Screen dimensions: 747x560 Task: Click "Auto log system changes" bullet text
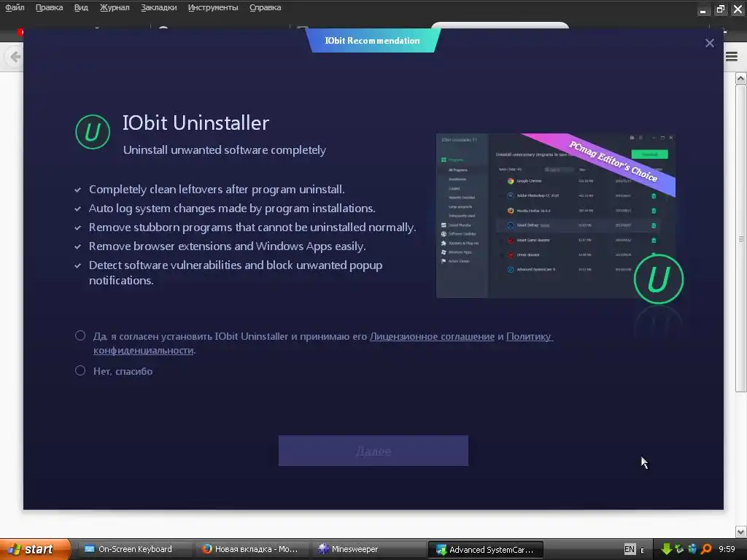pyautogui.click(x=232, y=208)
